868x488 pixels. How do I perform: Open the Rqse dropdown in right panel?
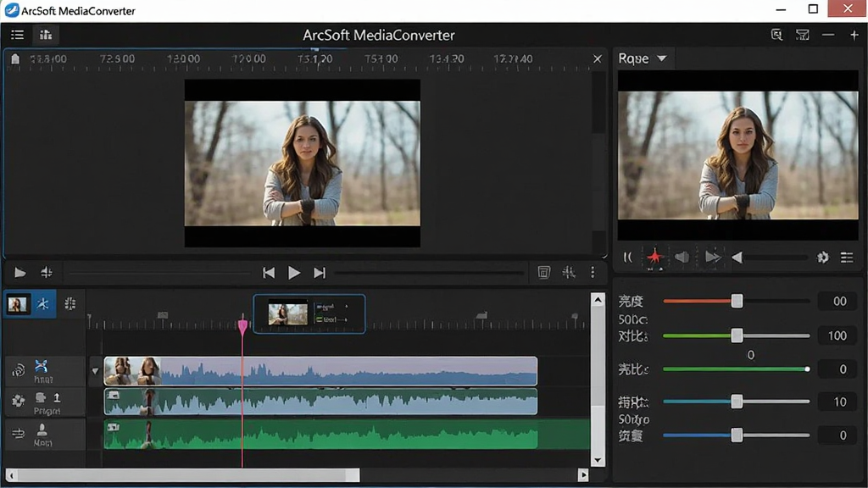pos(643,58)
